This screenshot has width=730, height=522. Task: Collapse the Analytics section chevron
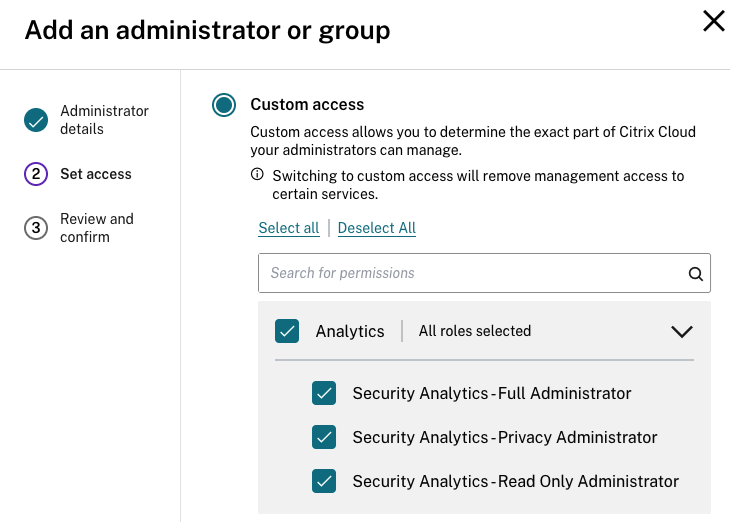click(681, 331)
